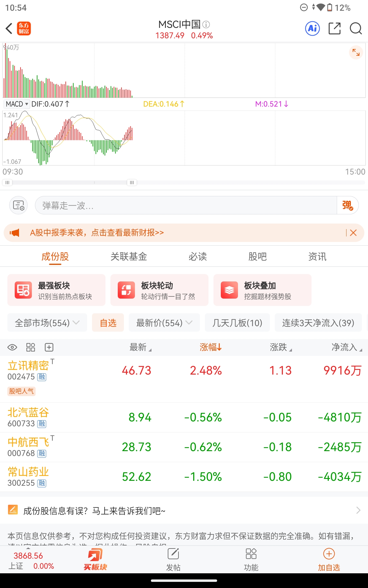Viewport: 368px width, 588px height.
Task: Tap 买板块 bottom button
Action: click(x=95, y=560)
